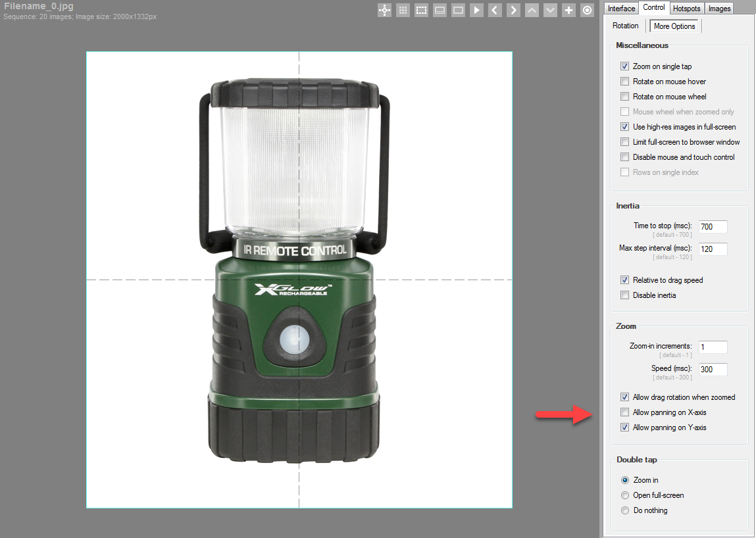Click the plus toolbar icon
The image size is (756, 538).
(568, 10)
